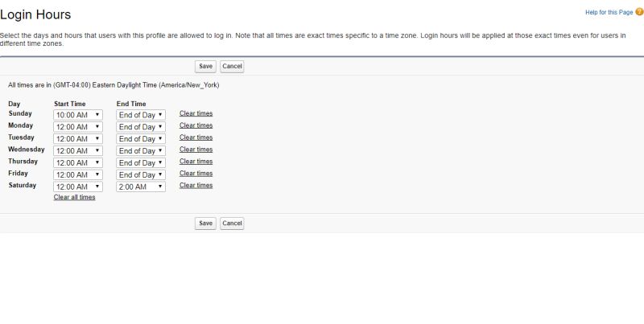Image resolution: width=644 pixels, height=324 pixels.
Task: Clear times for Monday
Action: [x=196, y=125]
